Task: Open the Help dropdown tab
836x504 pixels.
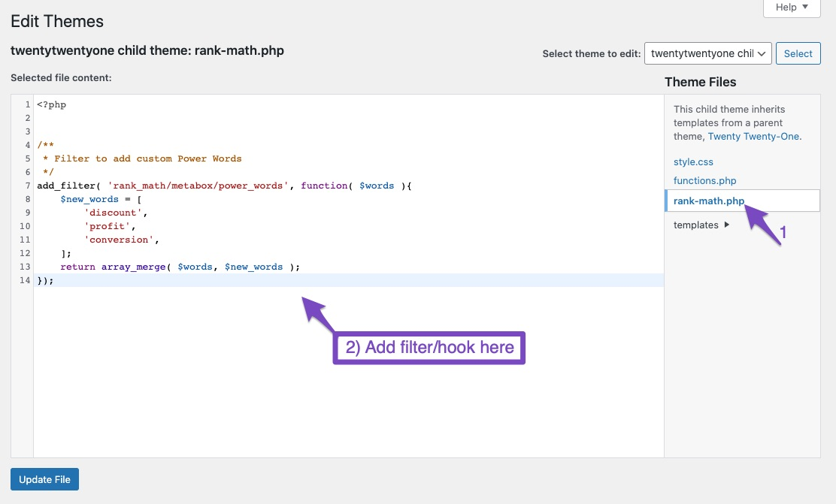Action: (x=792, y=8)
